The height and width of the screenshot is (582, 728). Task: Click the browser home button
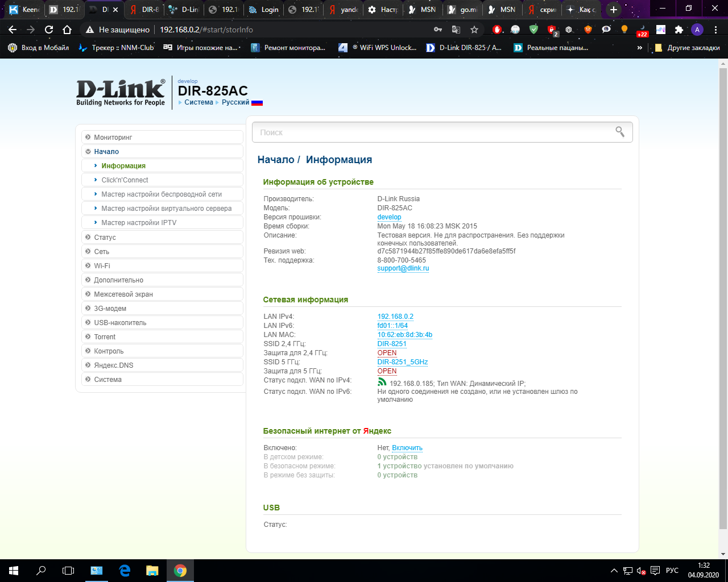67,30
